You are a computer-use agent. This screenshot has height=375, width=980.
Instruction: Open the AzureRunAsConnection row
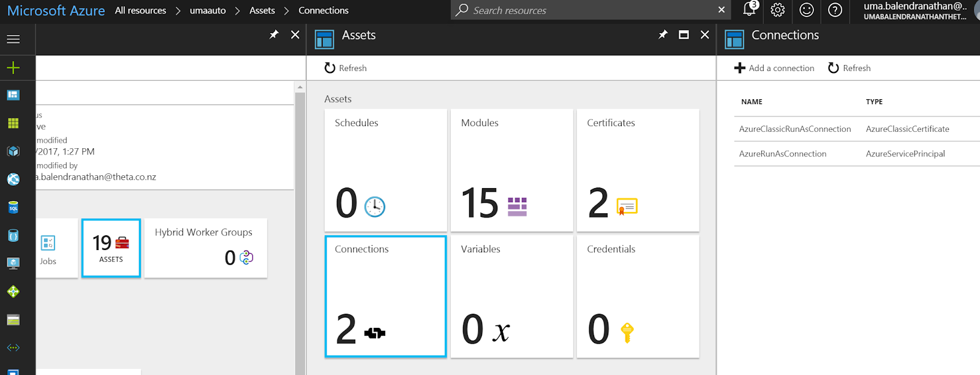[857, 154]
